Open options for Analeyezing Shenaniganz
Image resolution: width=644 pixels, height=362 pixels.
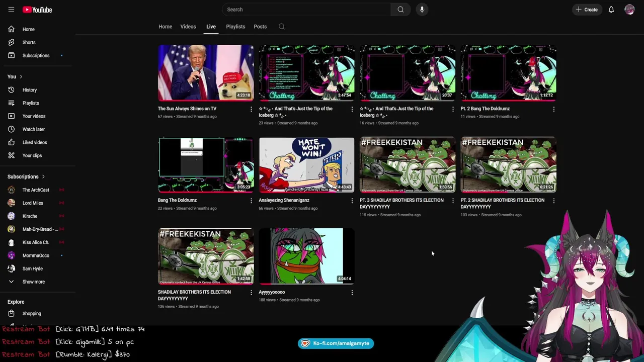[352, 201]
